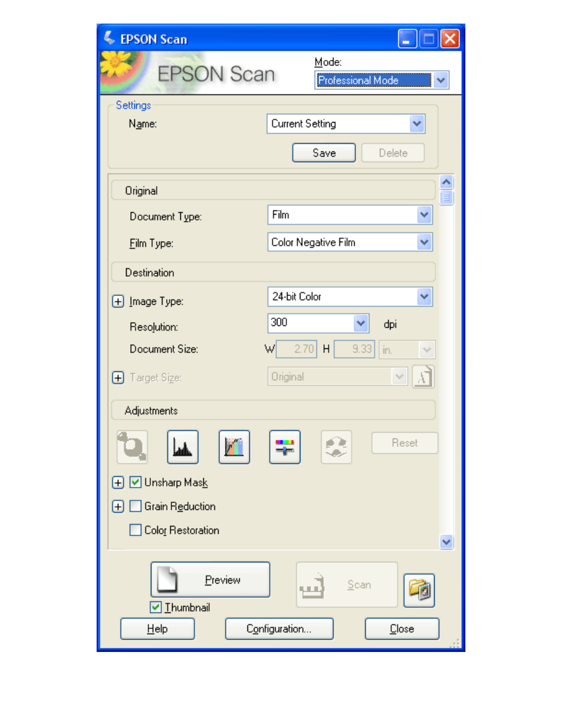Open the document size units dropdown
The width and height of the screenshot is (562, 728).
click(407, 350)
